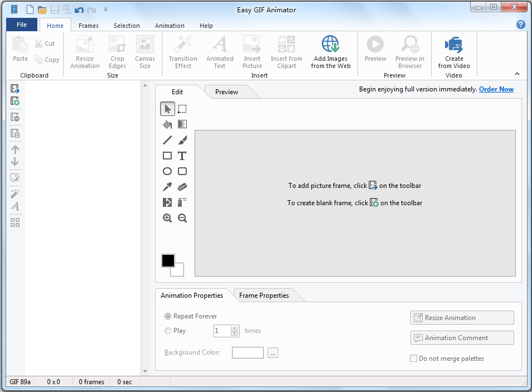Click sidebar grid view icon
This screenshot has width=532, height=392.
click(x=15, y=222)
